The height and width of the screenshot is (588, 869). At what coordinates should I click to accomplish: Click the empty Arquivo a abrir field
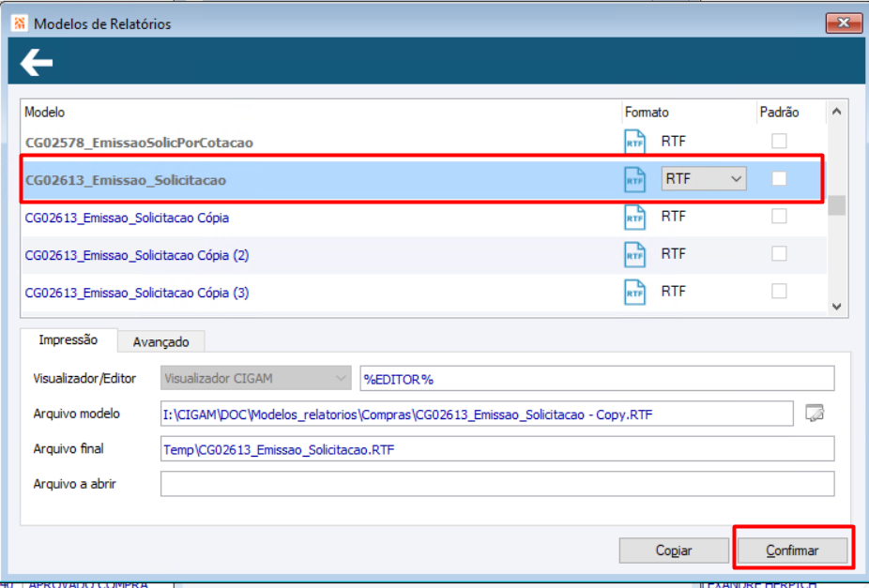(x=497, y=484)
